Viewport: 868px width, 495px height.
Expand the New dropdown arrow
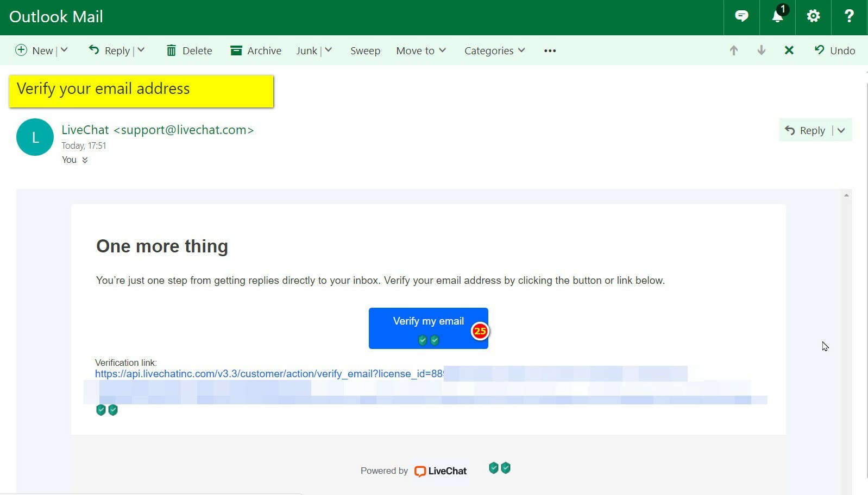[x=64, y=50]
